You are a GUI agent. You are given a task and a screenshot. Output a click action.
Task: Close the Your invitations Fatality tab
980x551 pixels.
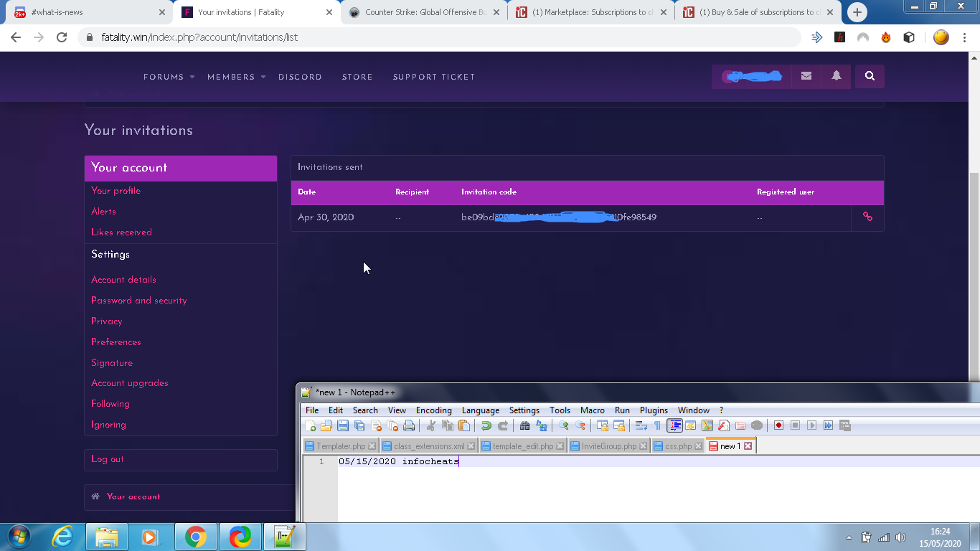329,12
